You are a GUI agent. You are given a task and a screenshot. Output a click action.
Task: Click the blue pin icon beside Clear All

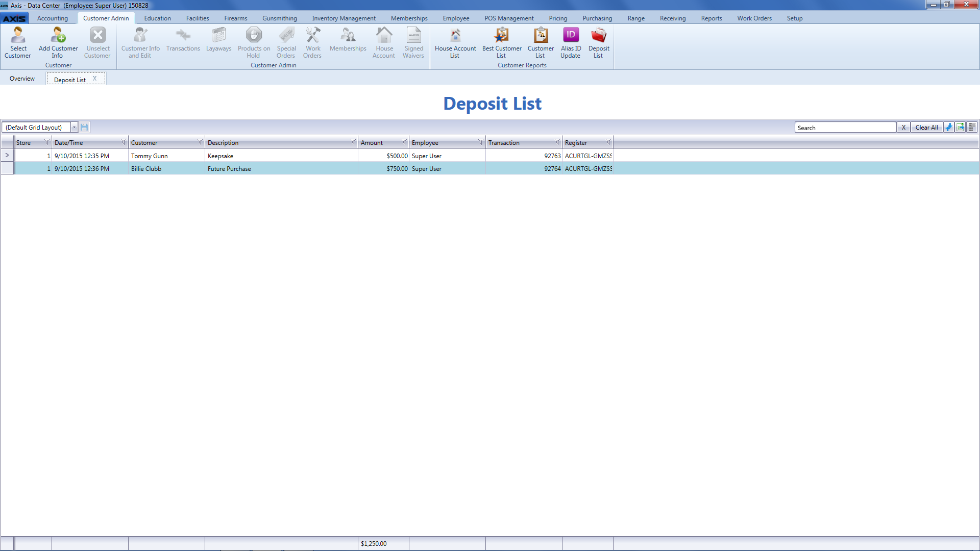949,127
